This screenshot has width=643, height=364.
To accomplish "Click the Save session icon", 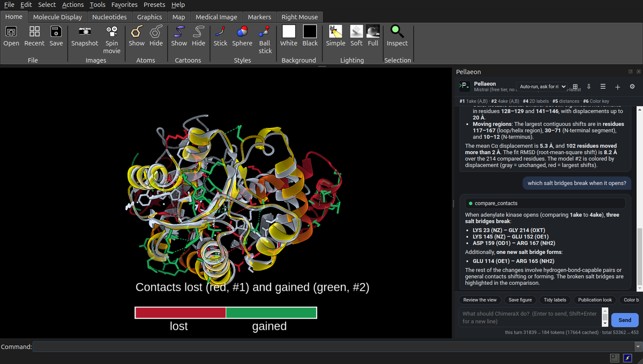I will pos(56,32).
